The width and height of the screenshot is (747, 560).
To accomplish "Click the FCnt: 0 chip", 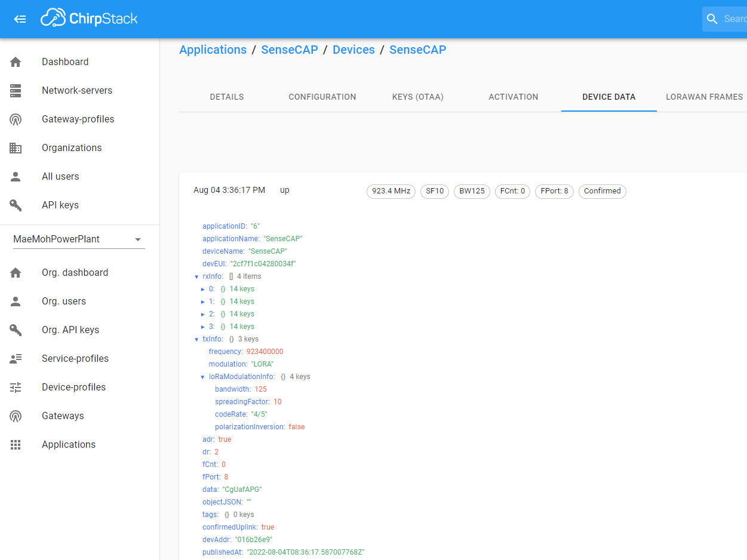I will point(512,191).
